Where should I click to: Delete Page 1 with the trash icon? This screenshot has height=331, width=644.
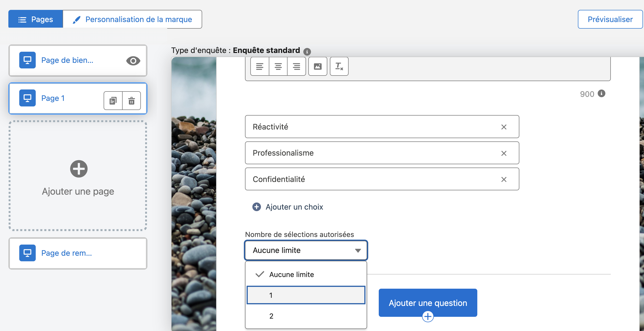[131, 101]
